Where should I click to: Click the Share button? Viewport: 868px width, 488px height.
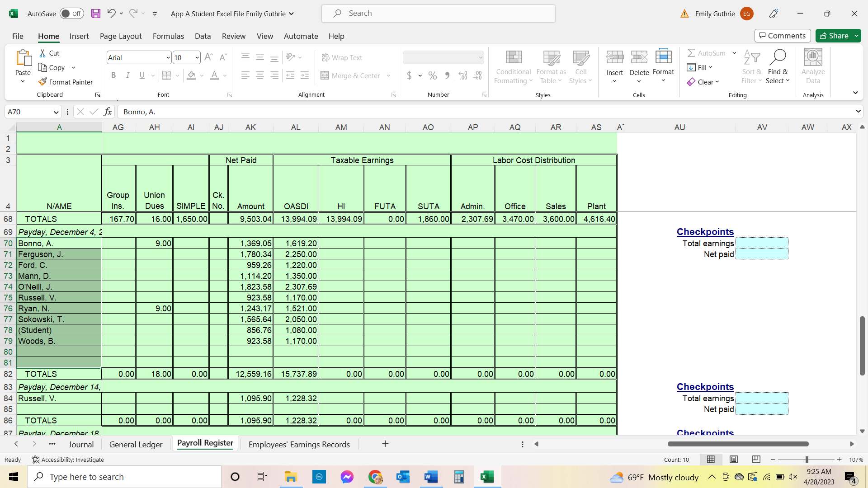(834, 36)
